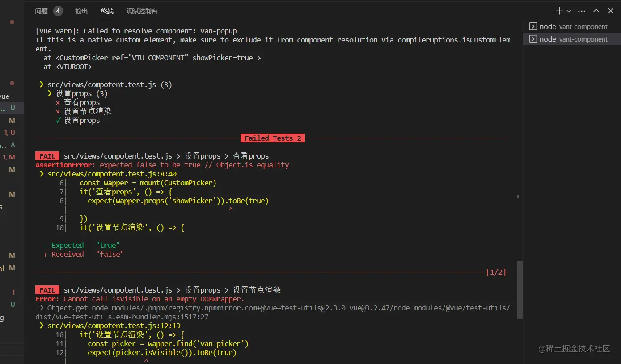The image size is (621, 364).
Task: Click the problems count badge 4
Action: click(x=58, y=11)
